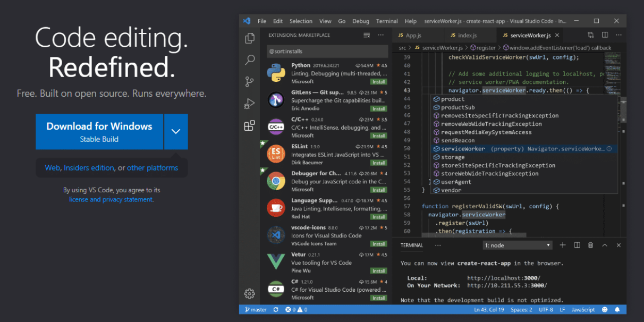The height and width of the screenshot is (322, 644).
Task: Click the errors and warnings status indicator
Action: click(296, 309)
